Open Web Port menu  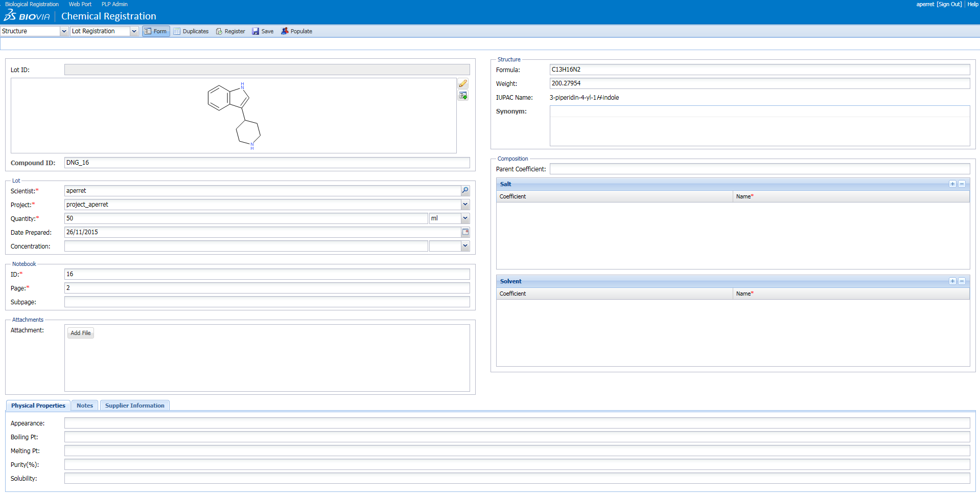click(80, 4)
